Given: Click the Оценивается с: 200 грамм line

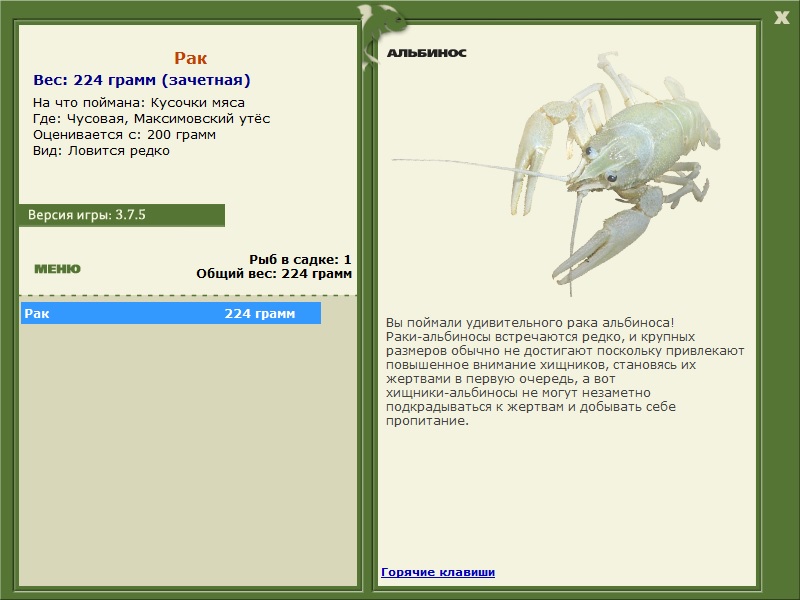Looking at the screenshot, I should tap(124, 135).
